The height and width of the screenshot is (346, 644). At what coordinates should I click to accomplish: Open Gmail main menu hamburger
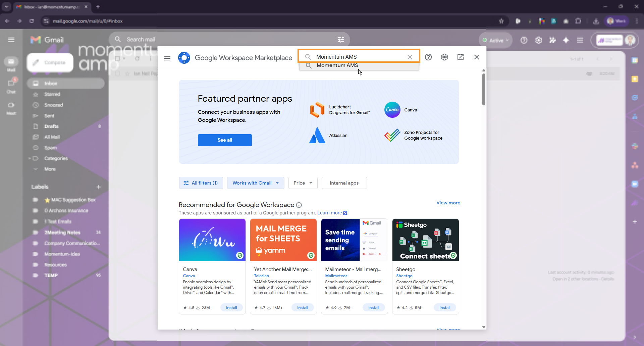click(11, 40)
